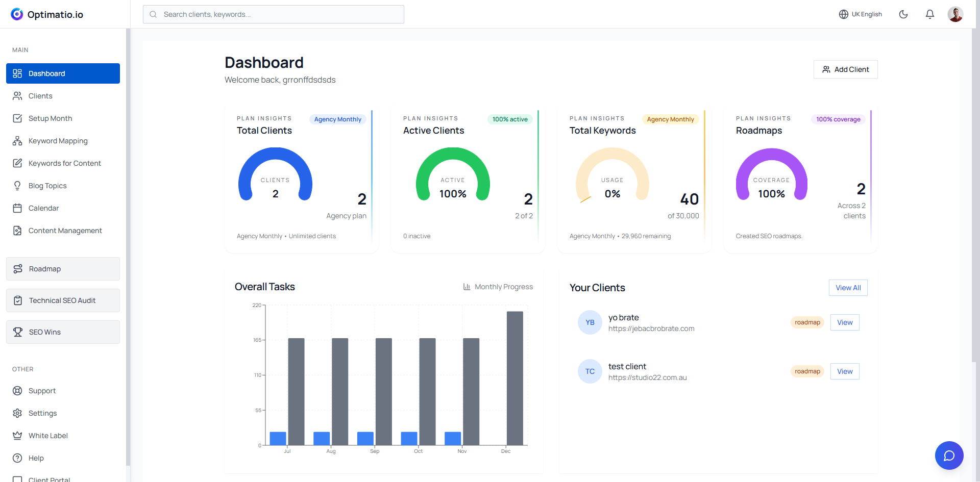Open the notifications bell
Image resolution: width=980 pixels, height=482 pixels.
coord(929,14)
